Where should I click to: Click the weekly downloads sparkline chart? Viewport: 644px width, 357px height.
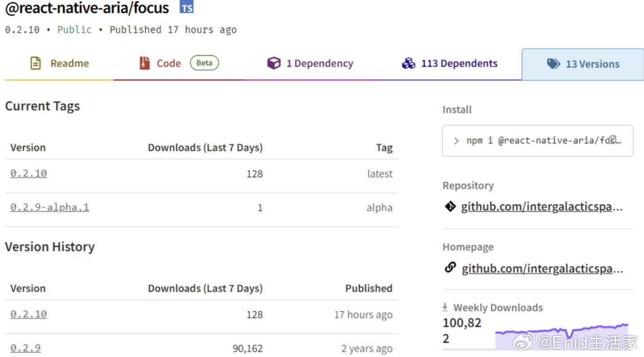tap(562, 336)
